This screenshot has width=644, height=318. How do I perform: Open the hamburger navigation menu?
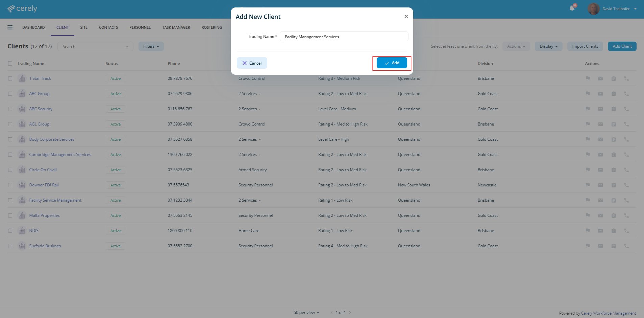coord(10,27)
